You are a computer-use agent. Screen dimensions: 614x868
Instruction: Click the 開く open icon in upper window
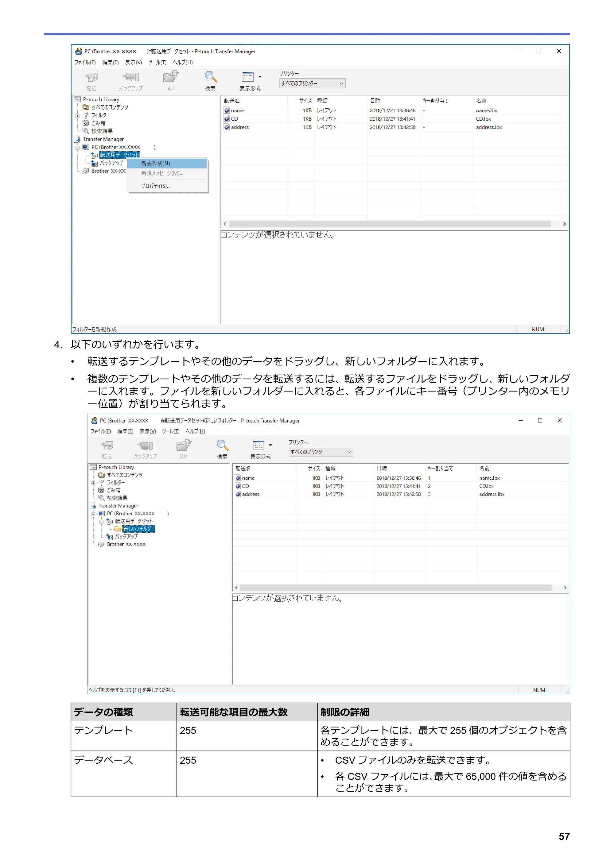point(171,77)
